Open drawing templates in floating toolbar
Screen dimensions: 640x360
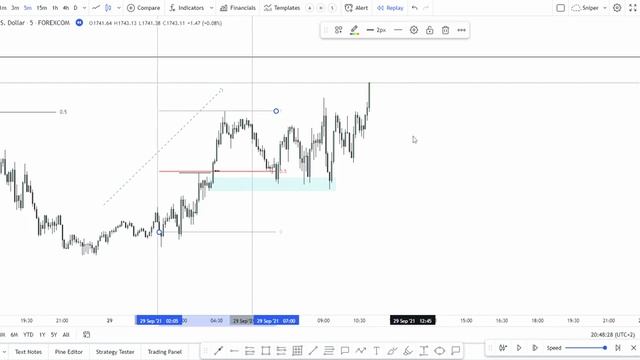click(x=338, y=30)
